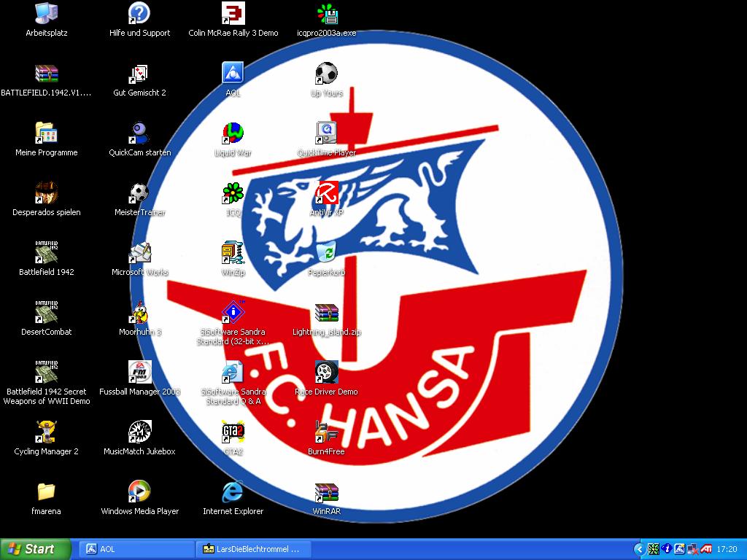The width and height of the screenshot is (747, 560).
Task: Open the MusicMatch Jukebox shortcut
Action: (139, 432)
